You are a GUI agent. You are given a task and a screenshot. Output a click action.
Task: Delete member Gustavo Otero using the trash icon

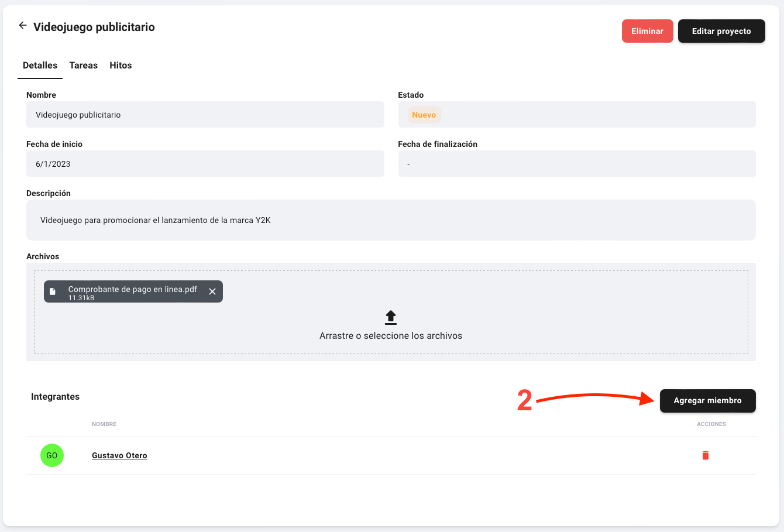706,455
